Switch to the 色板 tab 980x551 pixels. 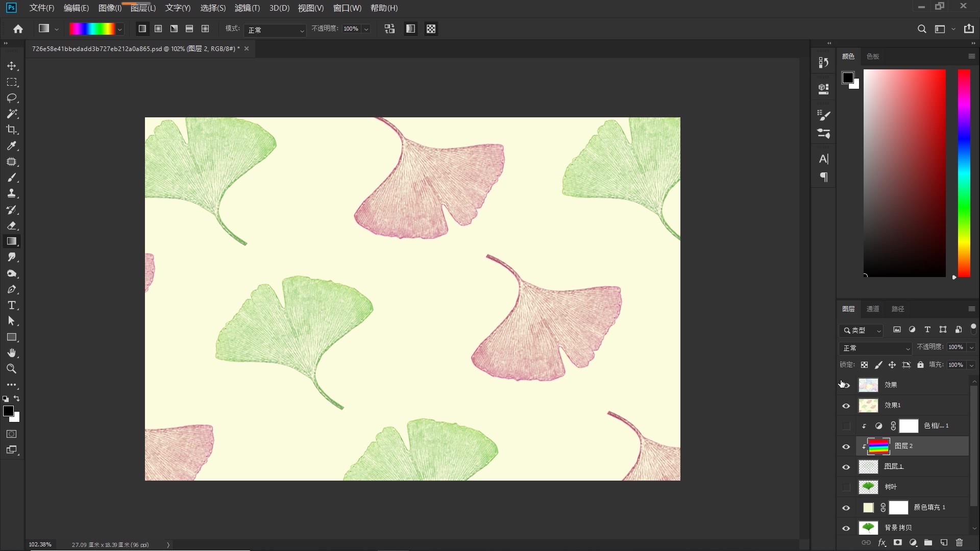(873, 56)
